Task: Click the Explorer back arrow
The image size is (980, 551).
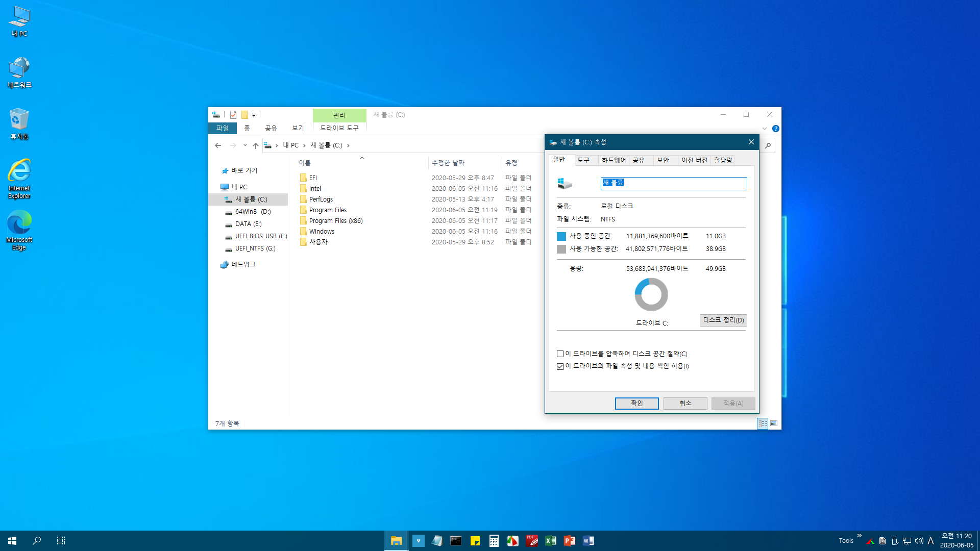Action: tap(218, 145)
